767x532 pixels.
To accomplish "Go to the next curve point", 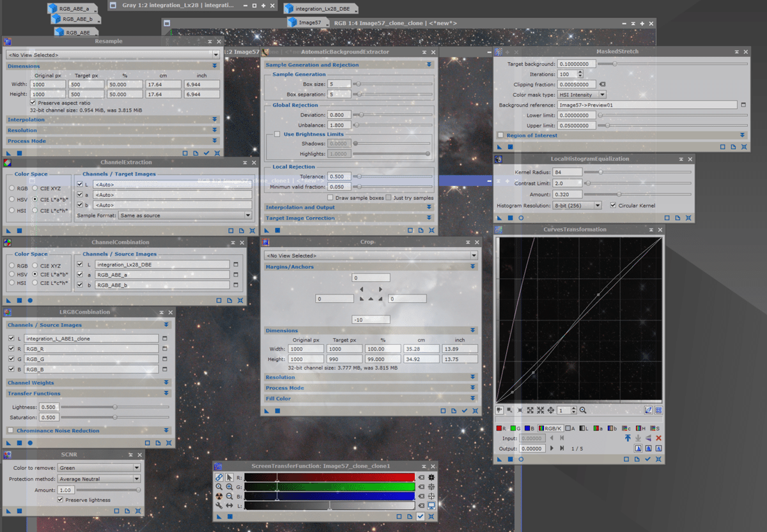I will tap(552, 448).
